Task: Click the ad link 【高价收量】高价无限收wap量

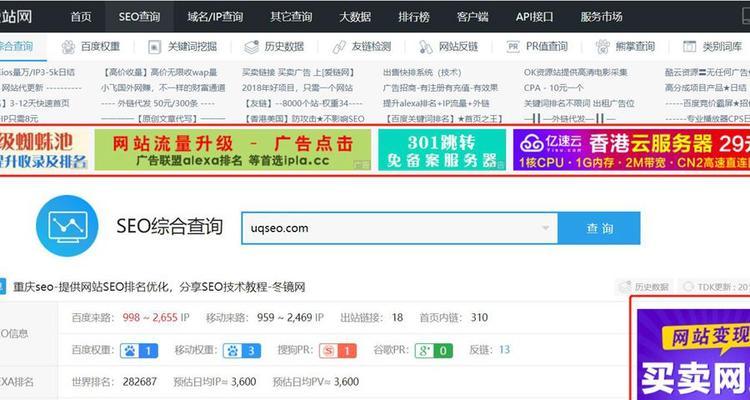Action: coord(160,72)
